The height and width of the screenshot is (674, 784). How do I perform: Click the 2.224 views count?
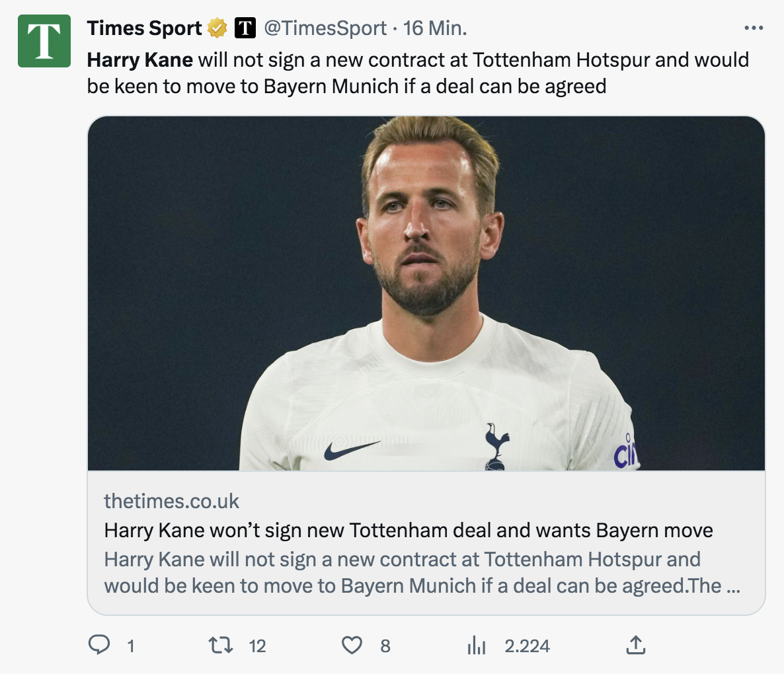pos(527,646)
